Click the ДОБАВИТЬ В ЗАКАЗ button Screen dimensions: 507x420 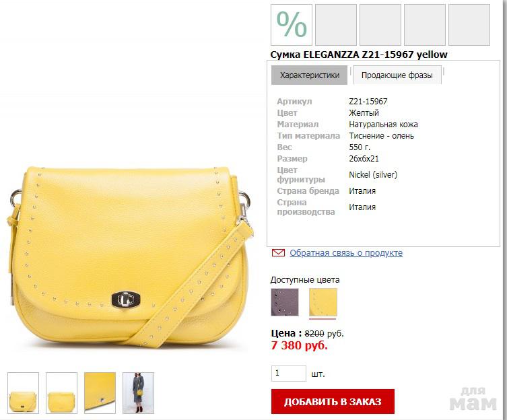[333, 401]
